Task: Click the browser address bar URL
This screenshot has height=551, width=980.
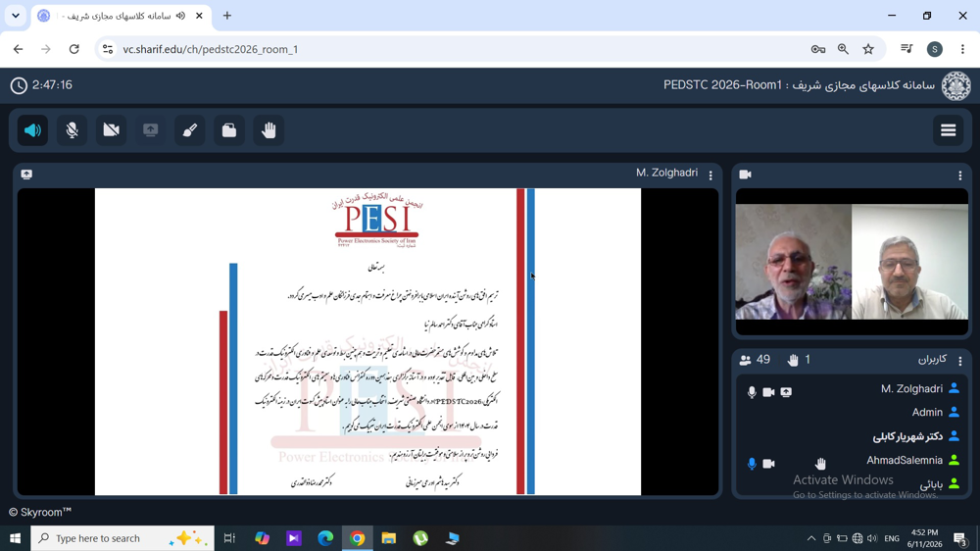Action: point(211,49)
